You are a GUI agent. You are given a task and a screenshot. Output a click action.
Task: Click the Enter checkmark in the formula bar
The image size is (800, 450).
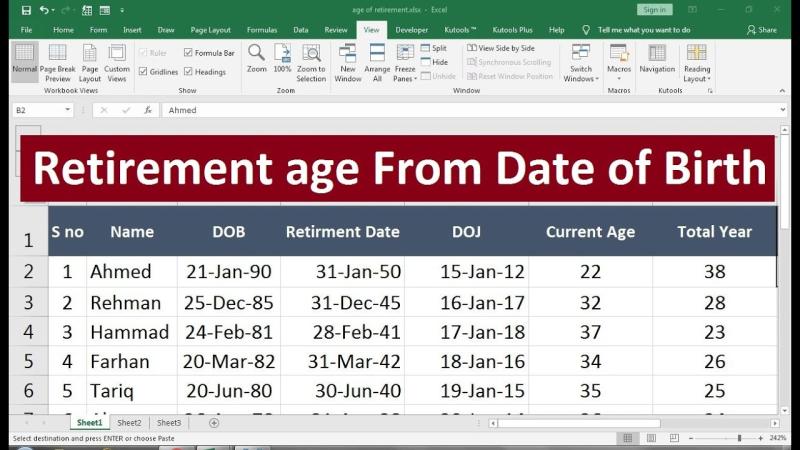(126, 110)
